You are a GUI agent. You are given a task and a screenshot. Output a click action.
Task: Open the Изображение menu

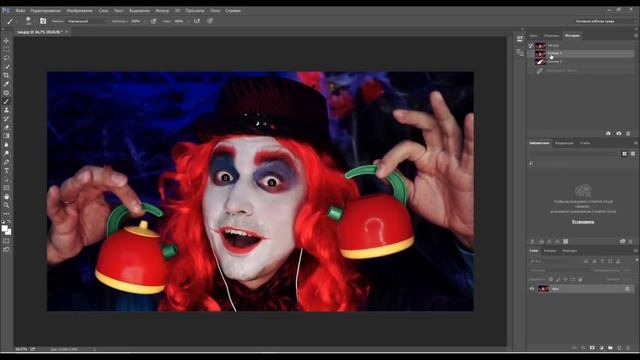pyautogui.click(x=79, y=11)
